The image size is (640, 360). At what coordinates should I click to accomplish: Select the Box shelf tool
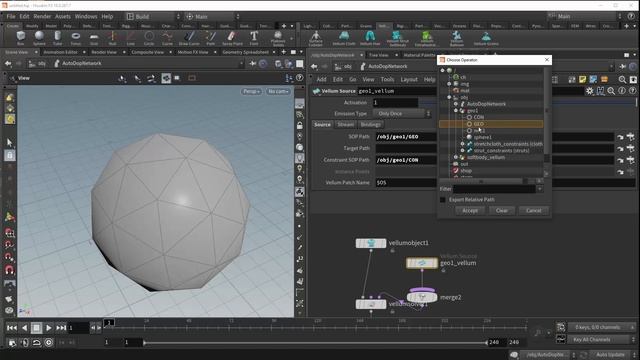(20, 38)
